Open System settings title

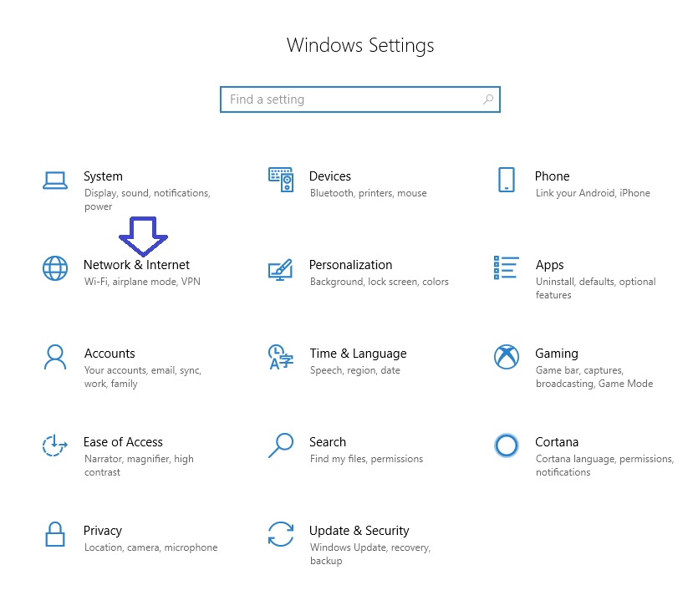tap(103, 176)
